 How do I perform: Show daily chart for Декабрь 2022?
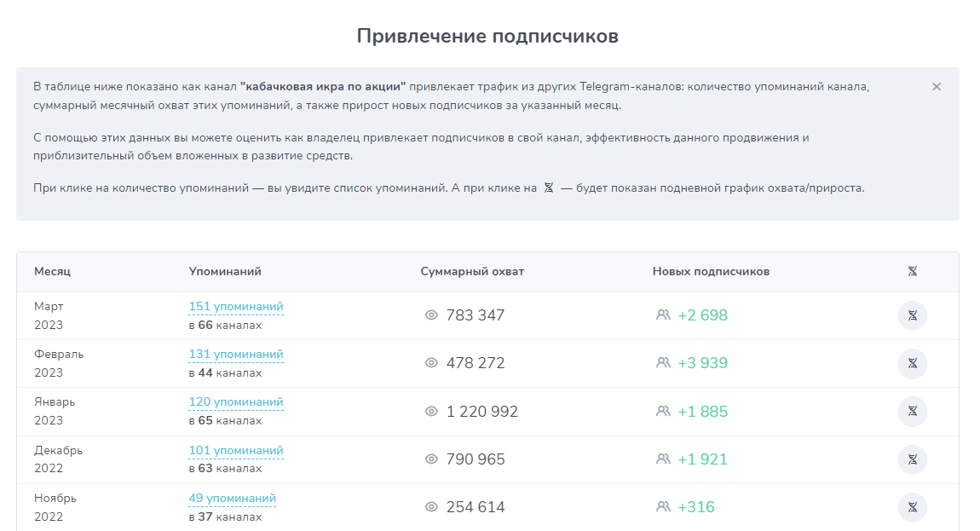tap(912, 459)
